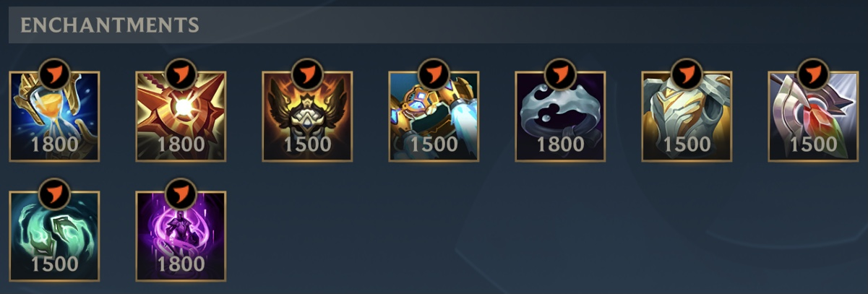The width and height of the screenshot is (868, 294).
Task: Select the golden hourglass Stasis enchant
Action: click(x=54, y=116)
